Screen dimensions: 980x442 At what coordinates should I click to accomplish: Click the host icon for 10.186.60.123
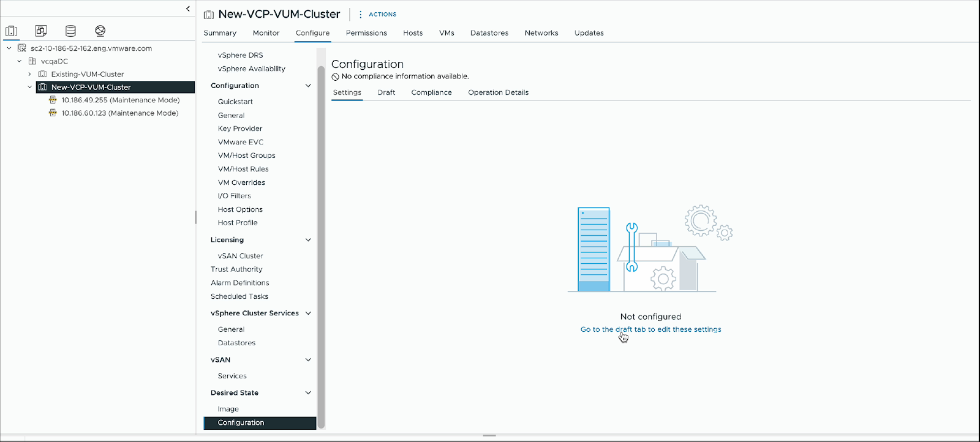click(x=53, y=113)
